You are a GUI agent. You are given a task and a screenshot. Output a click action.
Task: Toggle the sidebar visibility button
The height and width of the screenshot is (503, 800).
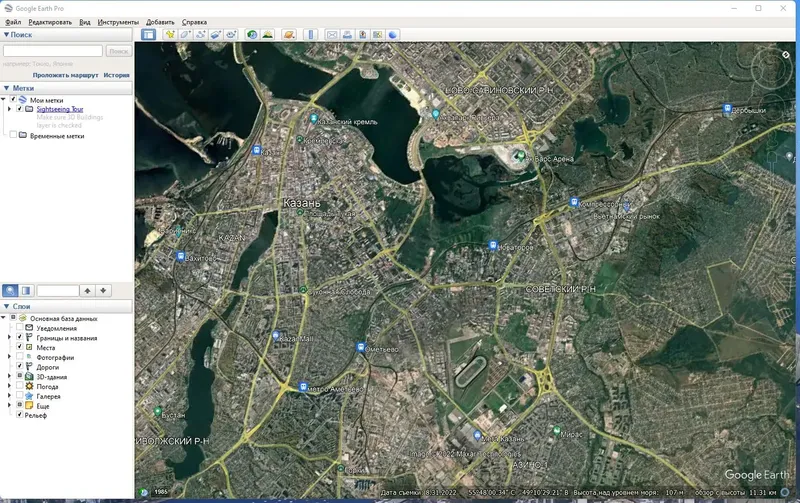[148, 35]
